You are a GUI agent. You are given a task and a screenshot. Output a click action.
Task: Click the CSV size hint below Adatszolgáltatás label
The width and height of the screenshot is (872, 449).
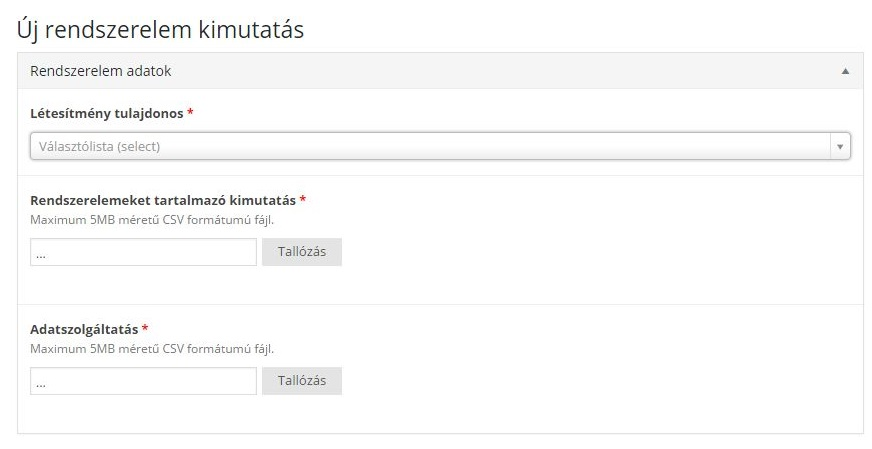pyautogui.click(x=152, y=349)
